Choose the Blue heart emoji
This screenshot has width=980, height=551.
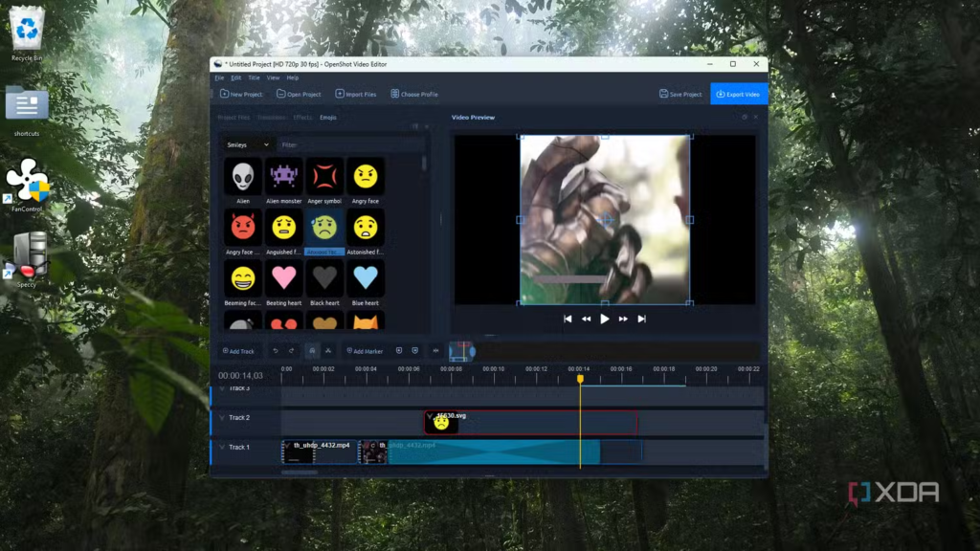click(x=366, y=278)
